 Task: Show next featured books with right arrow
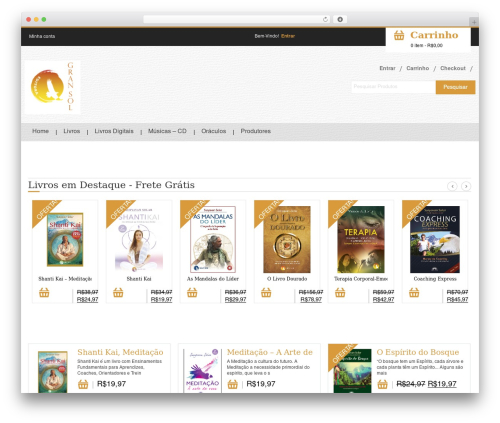click(x=466, y=186)
